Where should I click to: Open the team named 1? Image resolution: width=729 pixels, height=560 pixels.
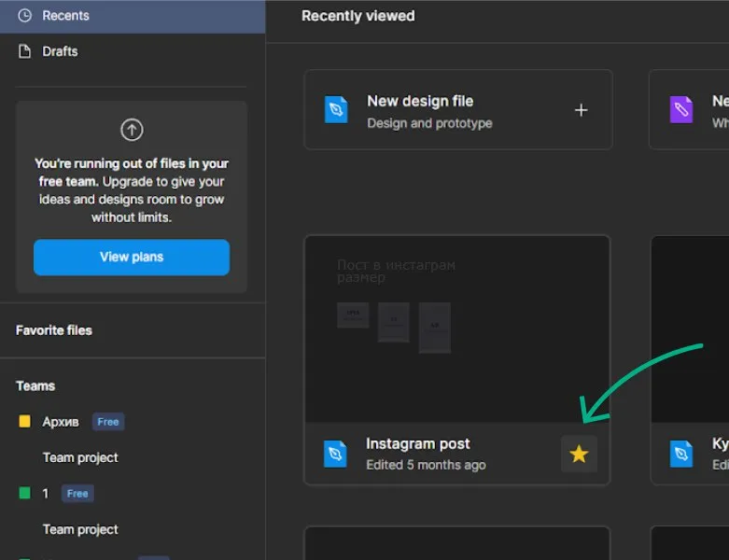tap(45, 494)
